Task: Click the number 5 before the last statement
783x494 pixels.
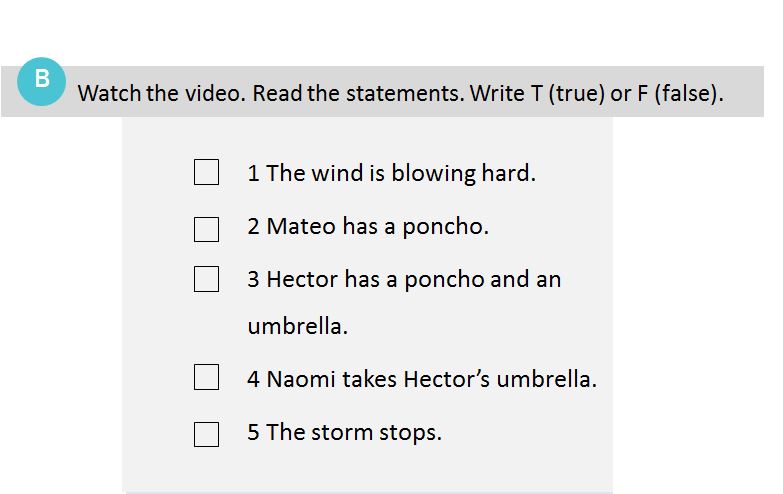Action: (x=253, y=433)
